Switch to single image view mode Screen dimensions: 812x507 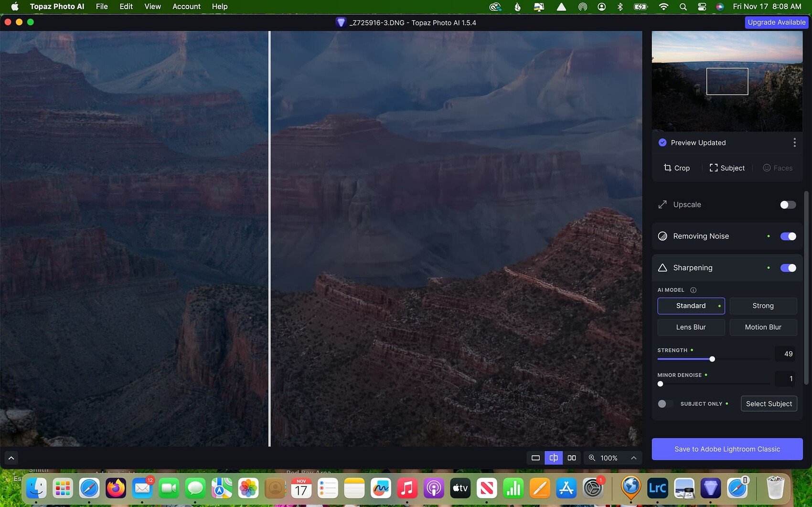(535, 457)
